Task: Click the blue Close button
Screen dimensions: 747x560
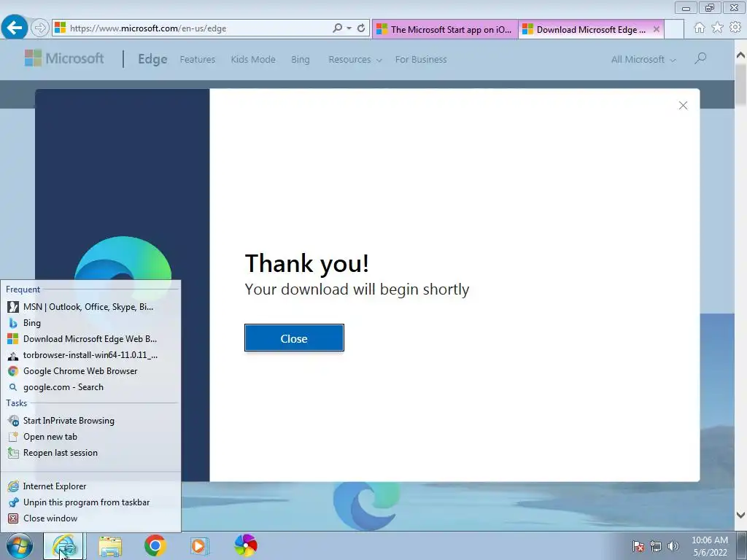Action: [x=294, y=338]
